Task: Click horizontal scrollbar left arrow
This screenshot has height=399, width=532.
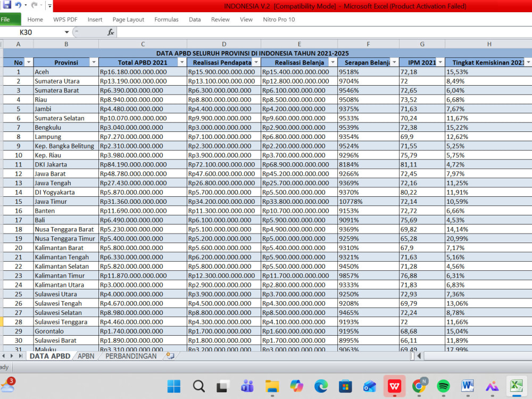Action: 419,356
